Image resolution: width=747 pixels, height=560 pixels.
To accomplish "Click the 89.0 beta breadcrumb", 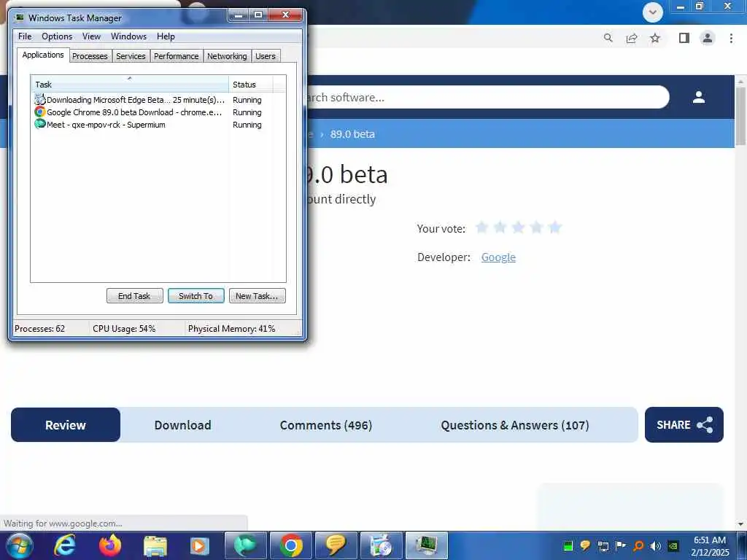I will pos(352,134).
